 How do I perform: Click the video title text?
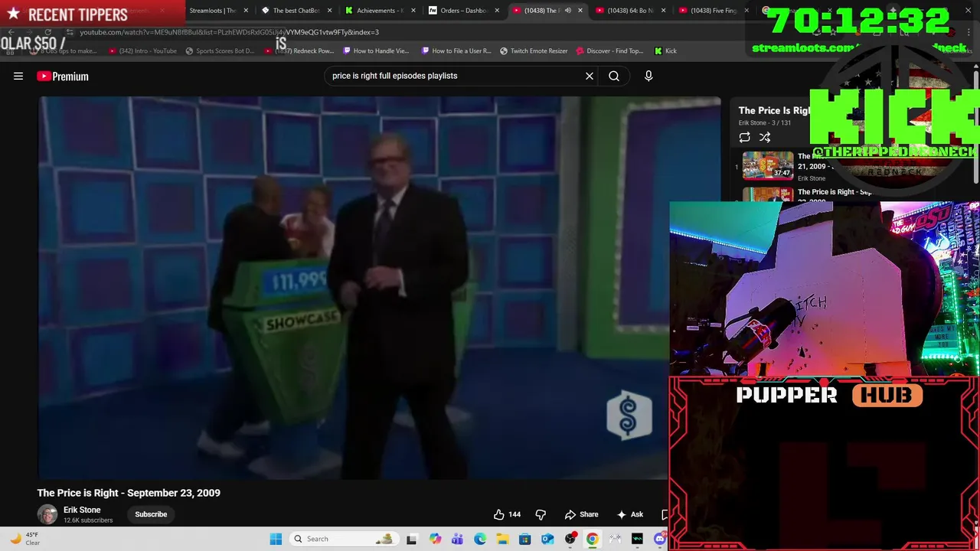[129, 493]
